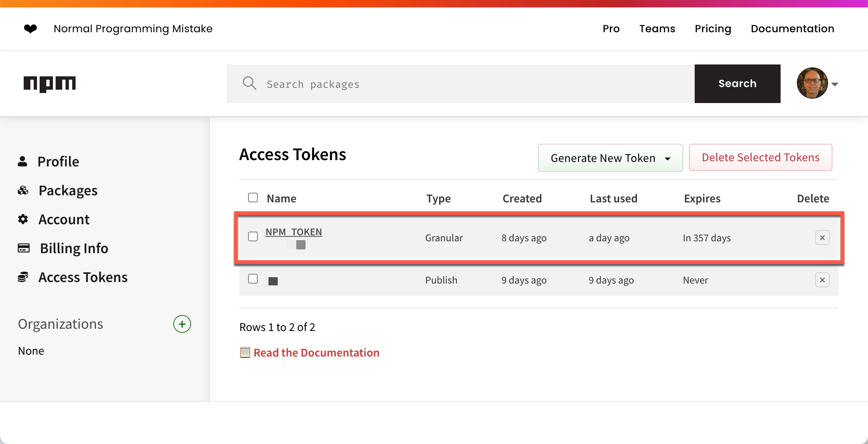
Task: Delete the NPM_TOKEN row with X
Action: point(822,238)
